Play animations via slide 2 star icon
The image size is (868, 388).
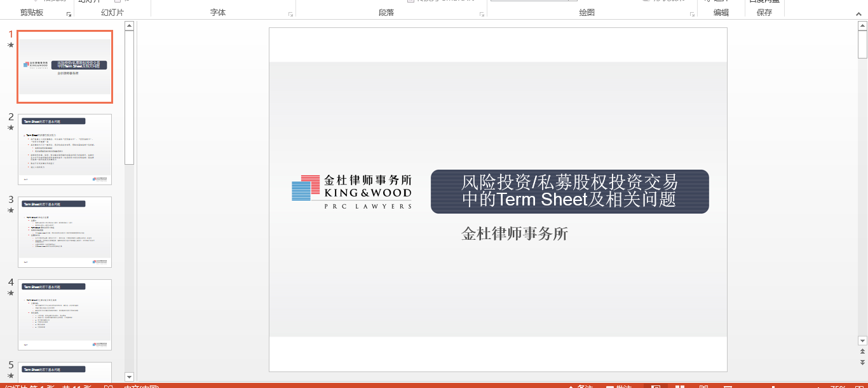tap(10, 128)
